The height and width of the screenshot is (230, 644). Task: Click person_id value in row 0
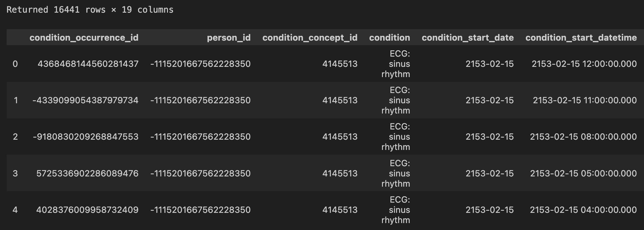tap(200, 64)
